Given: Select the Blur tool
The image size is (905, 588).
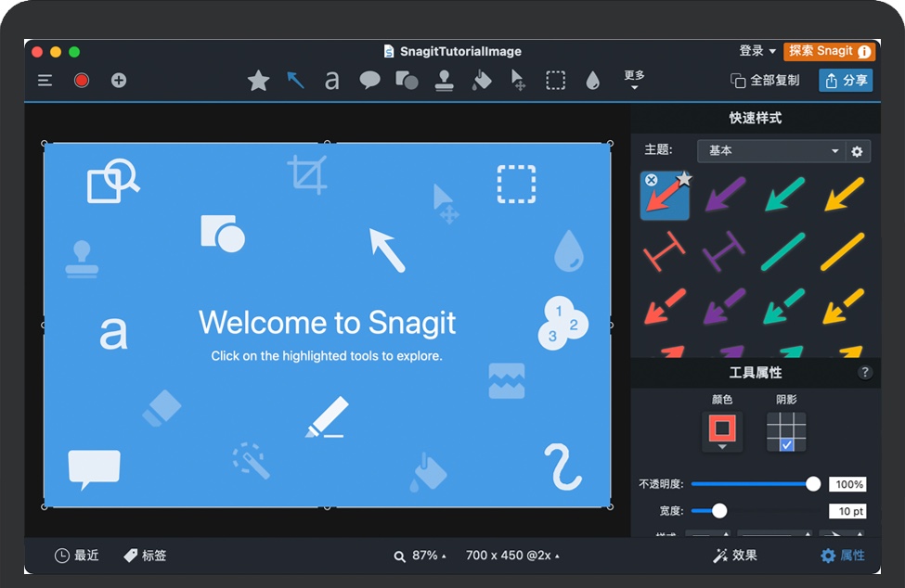Looking at the screenshot, I should 592,80.
